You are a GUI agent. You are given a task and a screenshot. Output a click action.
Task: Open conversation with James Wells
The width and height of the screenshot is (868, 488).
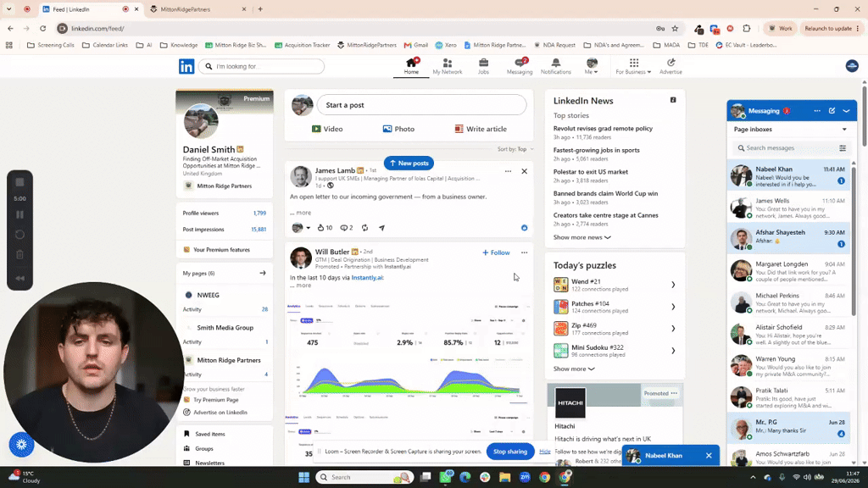click(x=788, y=207)
